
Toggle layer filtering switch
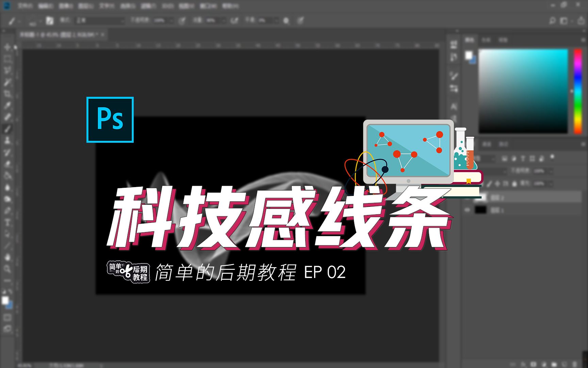pos(552,157)
